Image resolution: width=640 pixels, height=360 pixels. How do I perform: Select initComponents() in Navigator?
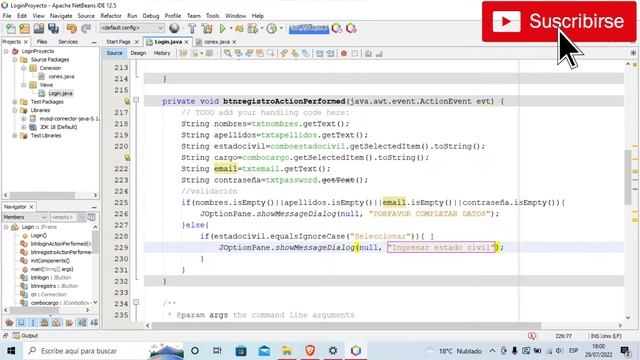(50, 260)
